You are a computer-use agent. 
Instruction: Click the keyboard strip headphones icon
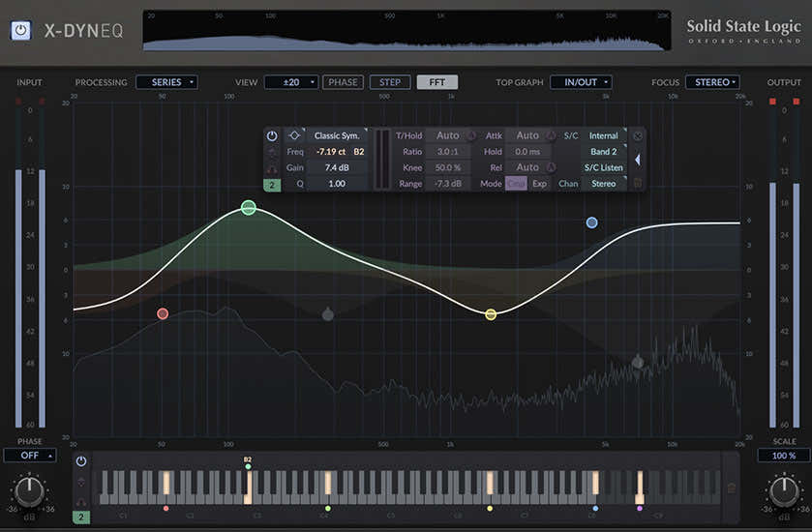point(81,501)
